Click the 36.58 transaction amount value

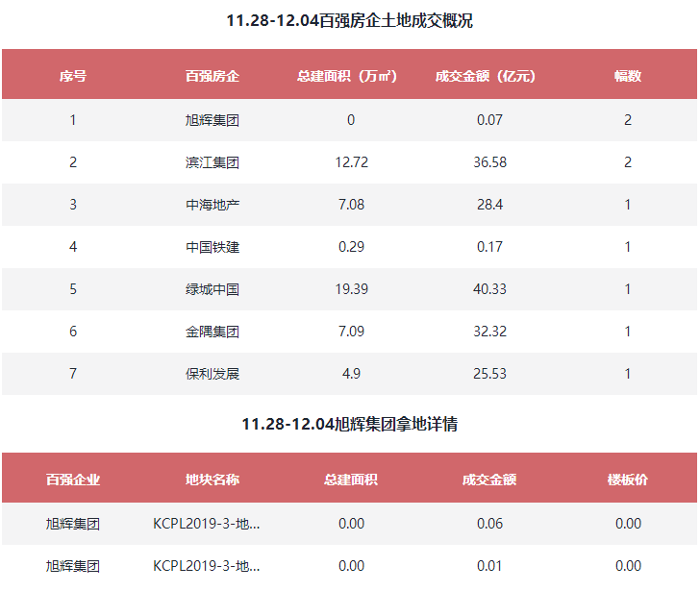[x=489, y=162]
